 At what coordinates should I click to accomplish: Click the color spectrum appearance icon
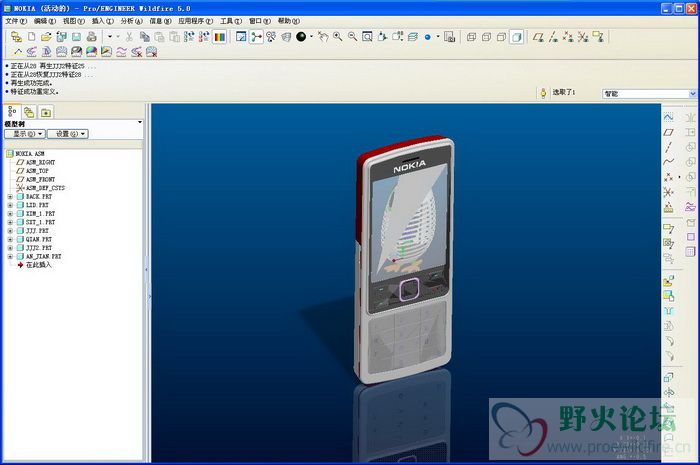220,37
